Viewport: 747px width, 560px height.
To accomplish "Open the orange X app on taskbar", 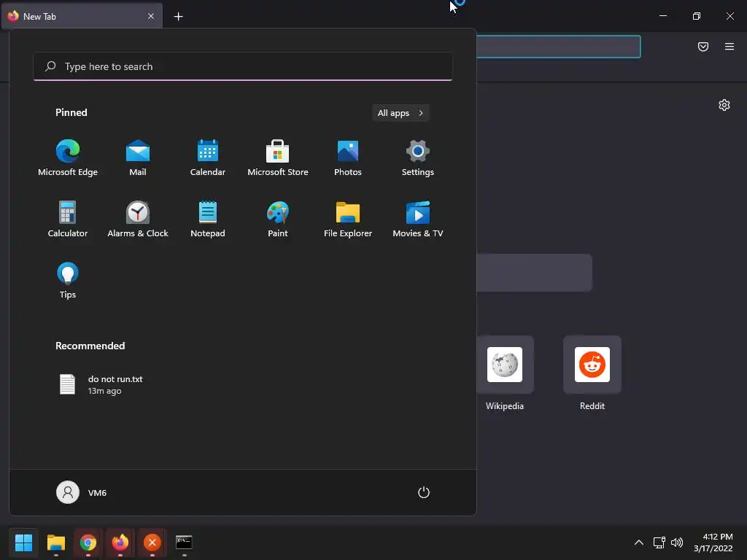I will 152,542.
